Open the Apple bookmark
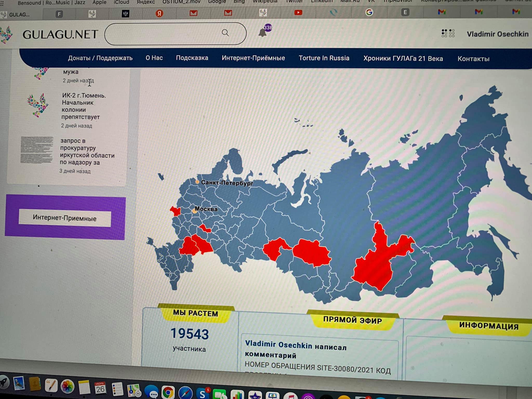 click(x=99, y=2)
